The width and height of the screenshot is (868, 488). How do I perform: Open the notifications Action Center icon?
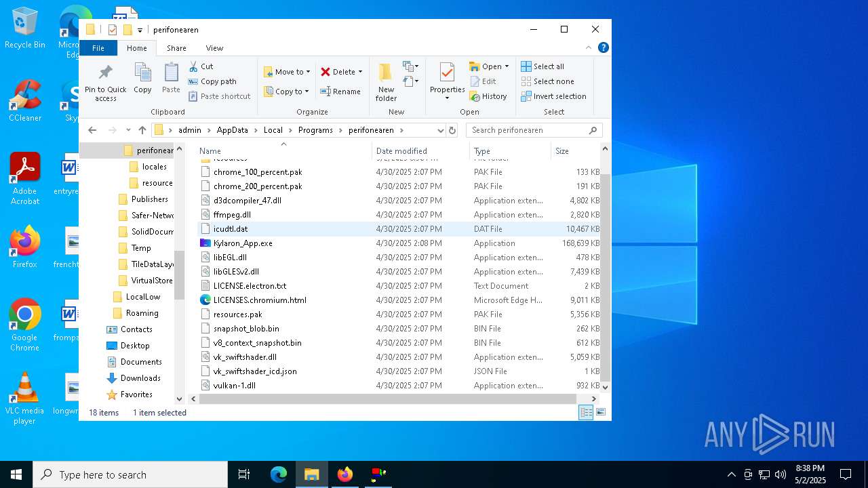click(846, 474)
